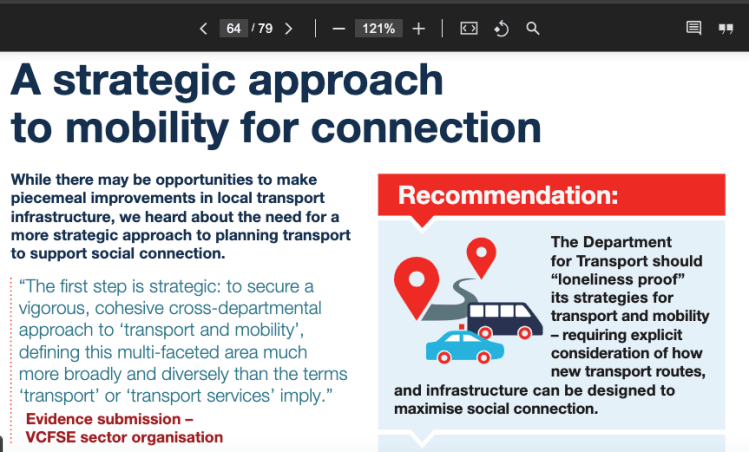
Task: Click the 121% zoom level box
Action: [379, 28]
